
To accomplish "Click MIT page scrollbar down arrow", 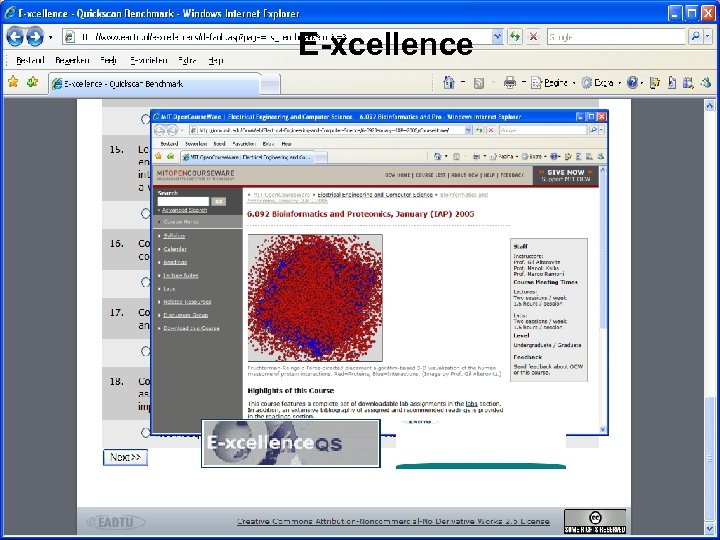I will point(603,429).
